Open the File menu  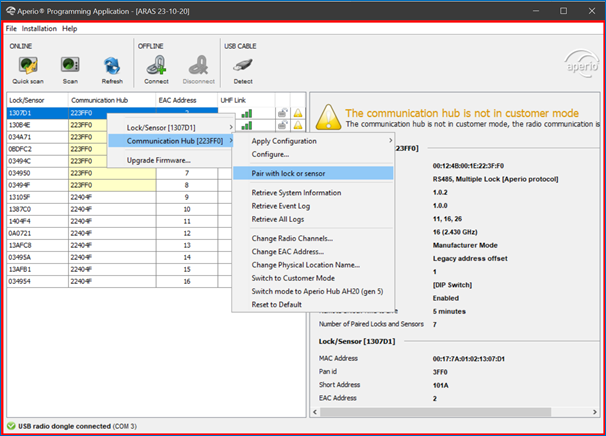click(x=11, y=29)
